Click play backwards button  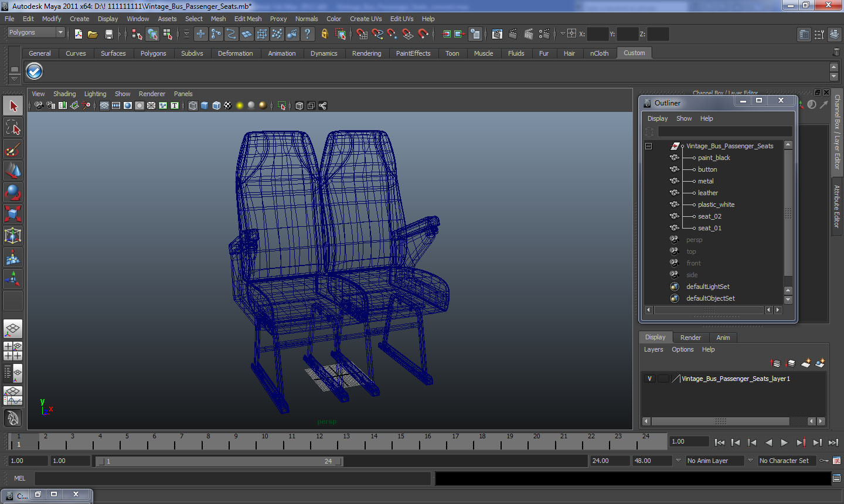click(x=768, y=442)
